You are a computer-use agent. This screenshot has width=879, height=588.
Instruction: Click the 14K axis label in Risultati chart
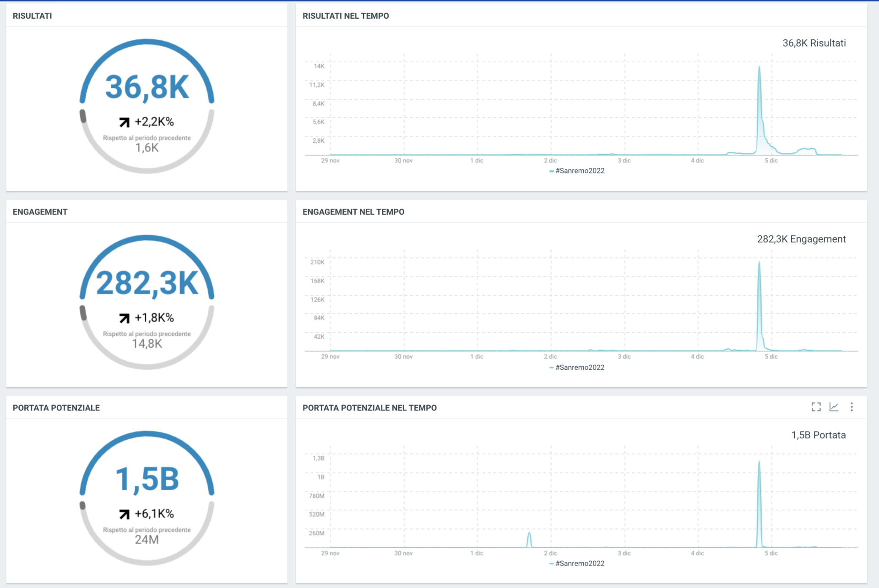coord(319,66)
